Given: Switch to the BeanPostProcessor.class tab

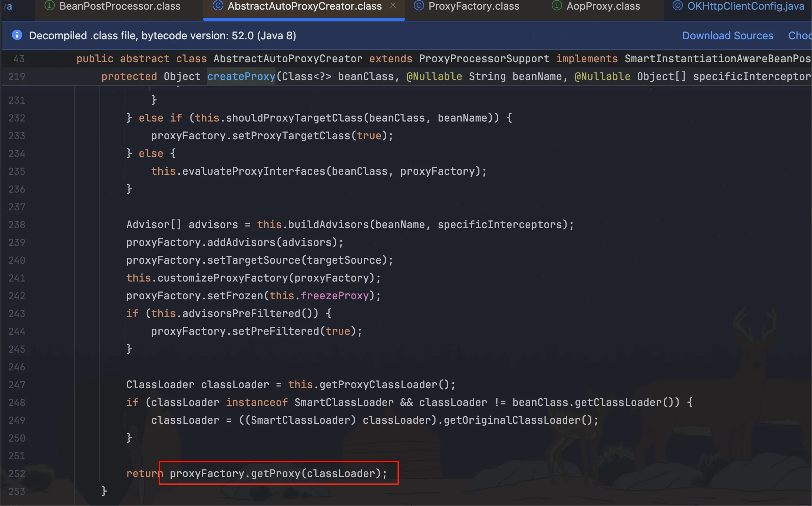Looking at the screenshot, I should pyautogui.click(x=120, y=6).
